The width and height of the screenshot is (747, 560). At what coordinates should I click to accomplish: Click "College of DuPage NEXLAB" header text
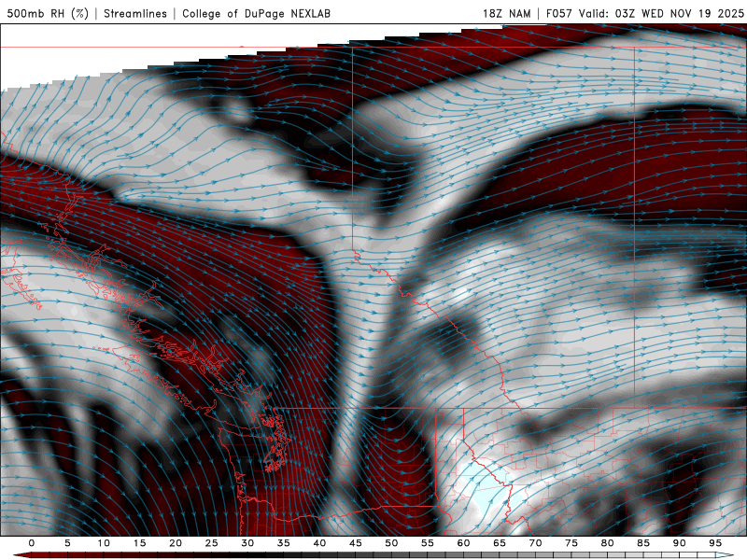256,13
